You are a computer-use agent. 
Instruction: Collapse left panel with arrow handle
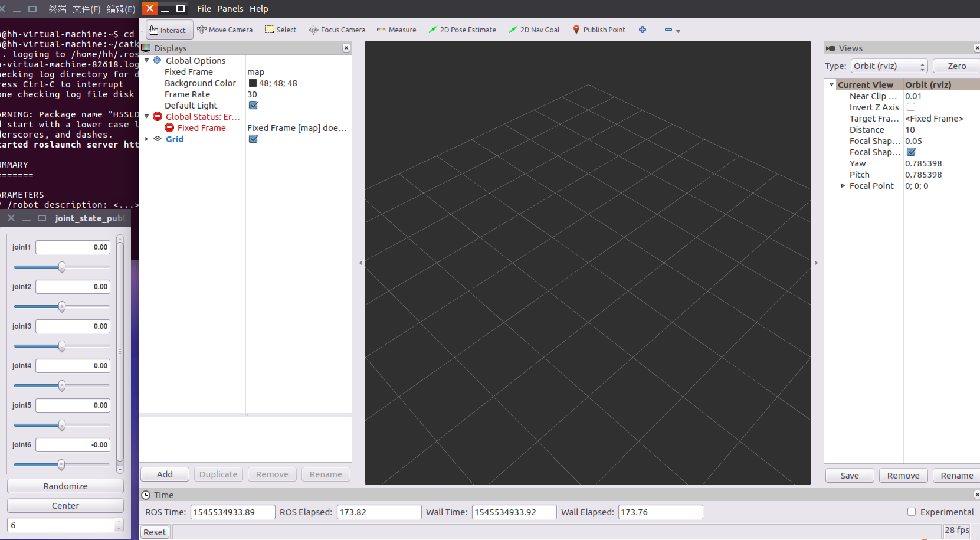coord(360,263)
